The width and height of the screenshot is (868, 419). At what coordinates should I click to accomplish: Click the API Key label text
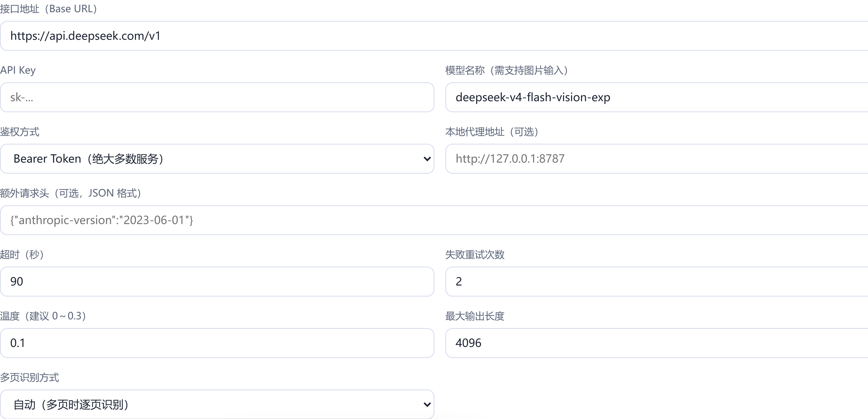pyautogui.click(x=18, y=70)
